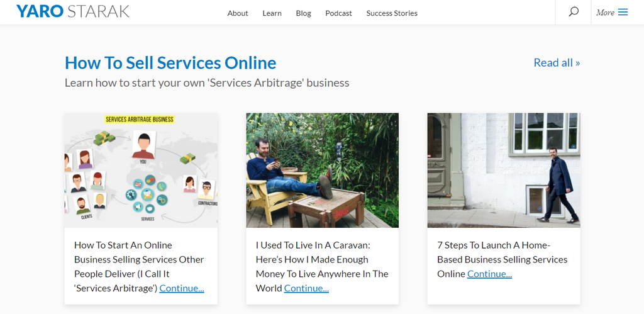This screenshot has width=644, height=314.
Task: Navigate to the Podcast section
Action: (x=338, y=13)
